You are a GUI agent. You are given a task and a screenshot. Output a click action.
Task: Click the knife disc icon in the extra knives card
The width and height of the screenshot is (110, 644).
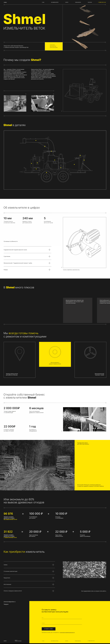(90, 353)
